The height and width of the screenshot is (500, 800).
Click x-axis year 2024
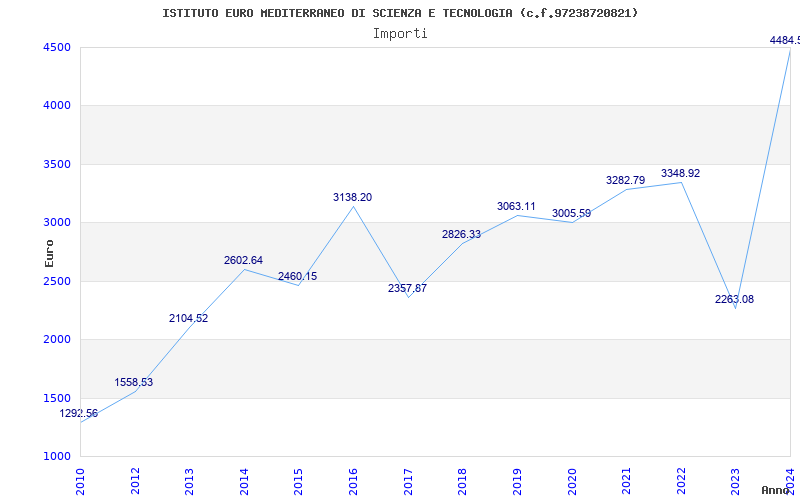[x=790, y=481]
